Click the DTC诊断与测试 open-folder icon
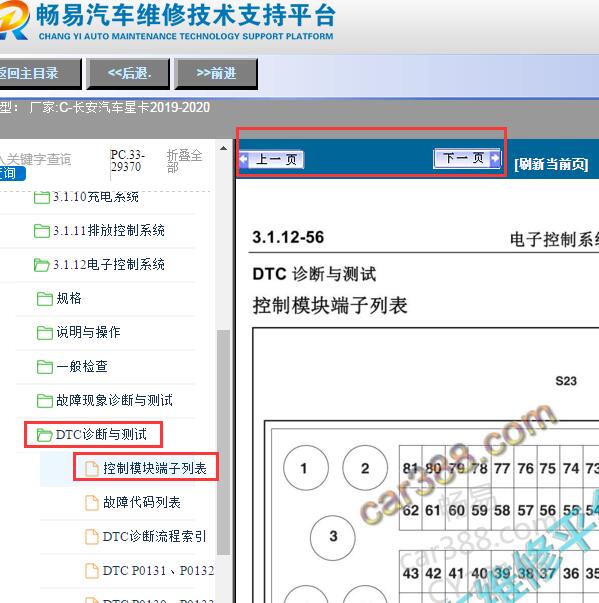This screenshot has height=603, width=599. [45, 435]
